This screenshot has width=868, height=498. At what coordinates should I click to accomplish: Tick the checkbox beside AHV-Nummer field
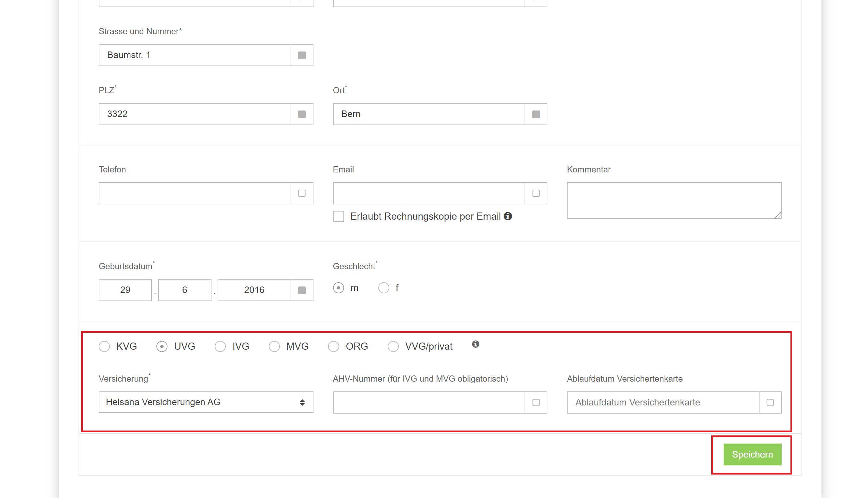(536, 403)
